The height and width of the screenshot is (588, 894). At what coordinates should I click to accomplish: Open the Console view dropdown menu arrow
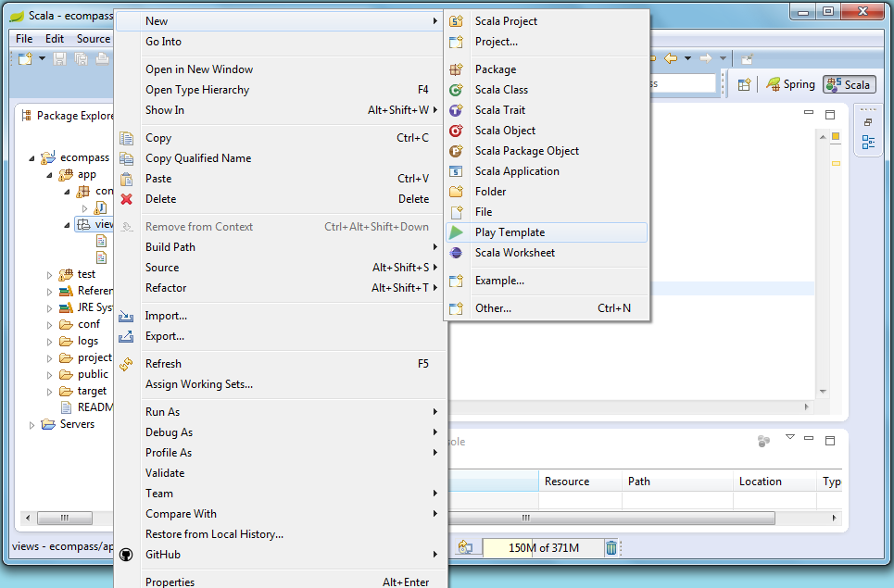[790, 436]
